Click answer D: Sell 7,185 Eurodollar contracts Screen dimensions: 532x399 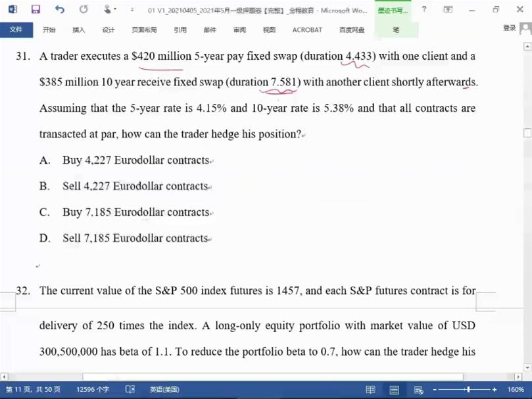(135, 238)
